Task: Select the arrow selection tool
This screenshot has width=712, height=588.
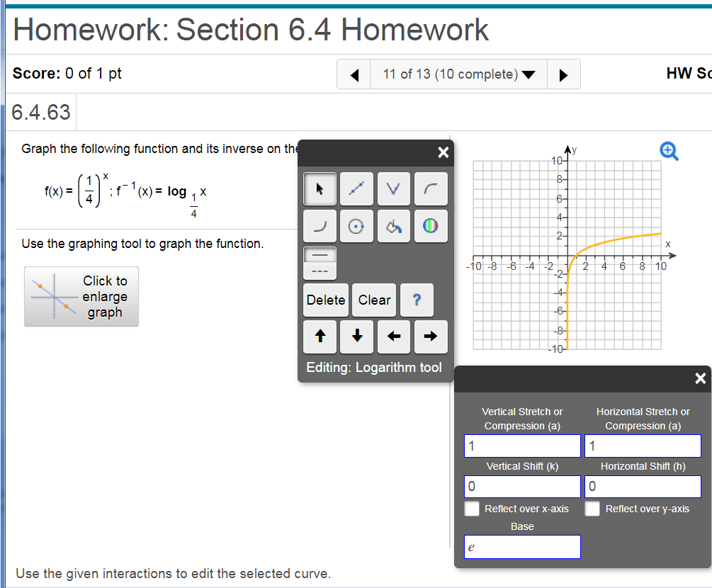Action: [320, 188]
